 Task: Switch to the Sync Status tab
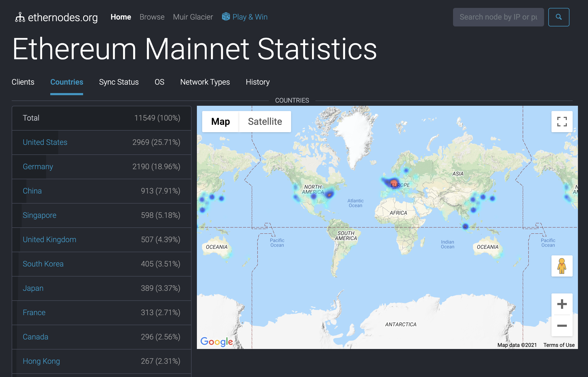(x=119, y=82)
